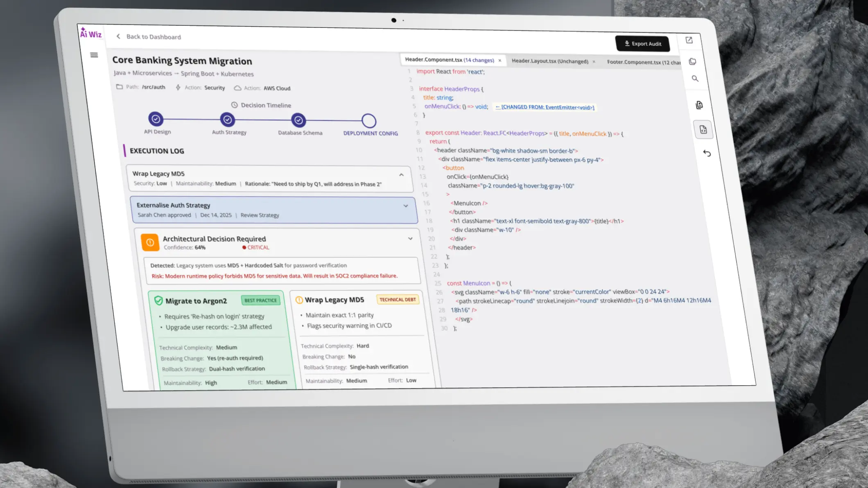The image size is (868, 488).
Task: Collapse the Wrap Legacy MD5 log entry
Action: point(401,175)
